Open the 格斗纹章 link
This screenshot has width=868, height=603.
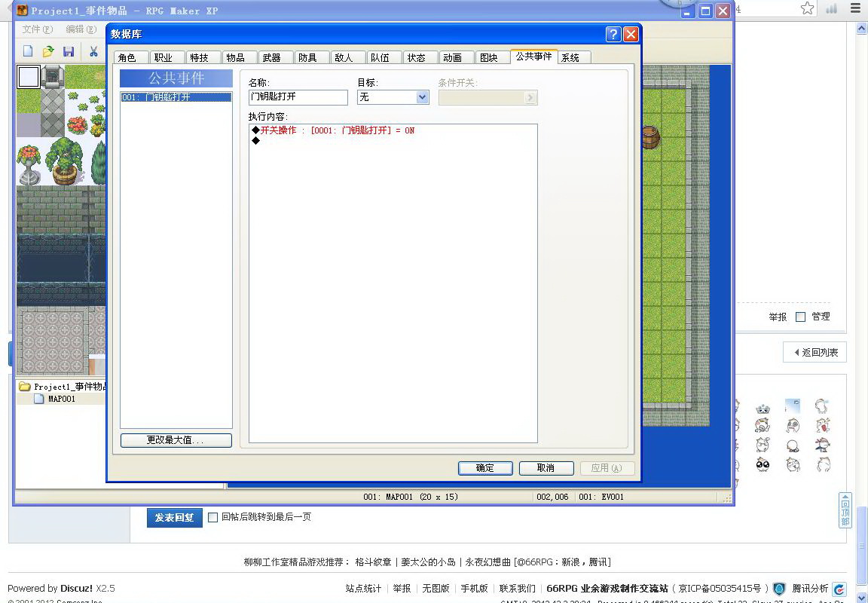tap(373, 562)
